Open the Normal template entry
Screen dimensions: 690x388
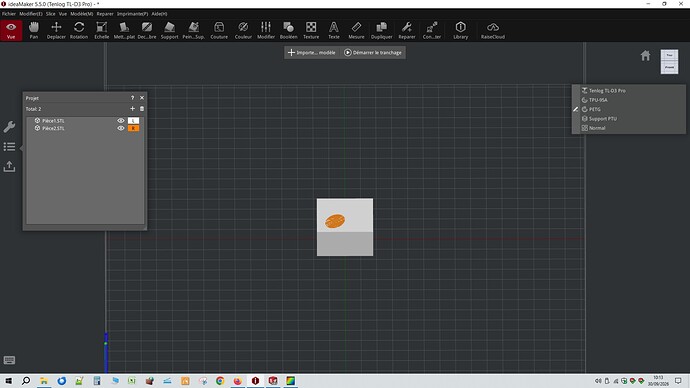tap(597, 128)
